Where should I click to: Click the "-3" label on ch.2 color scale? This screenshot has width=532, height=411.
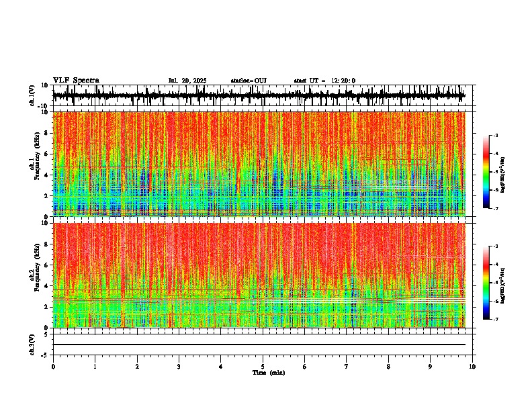tap(496, 246)
